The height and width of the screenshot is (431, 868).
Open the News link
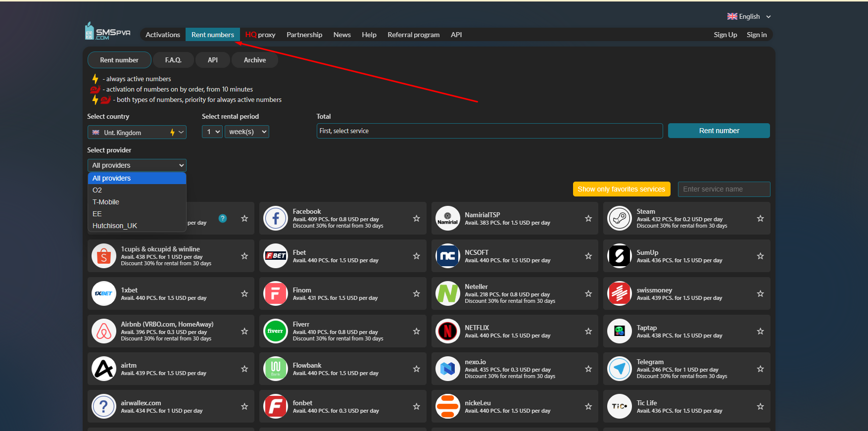(x=342, y=35)
